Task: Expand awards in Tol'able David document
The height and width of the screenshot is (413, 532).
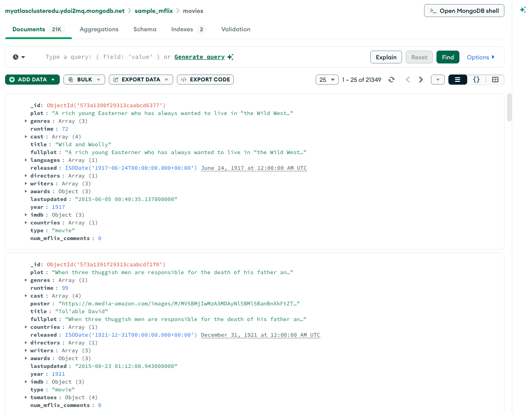Action: click(x=26, y=358)
